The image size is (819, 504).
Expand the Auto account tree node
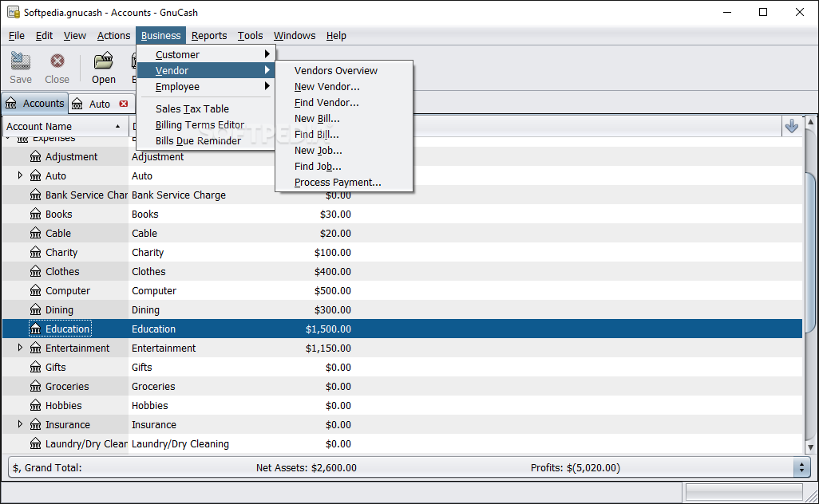[20, 175]
